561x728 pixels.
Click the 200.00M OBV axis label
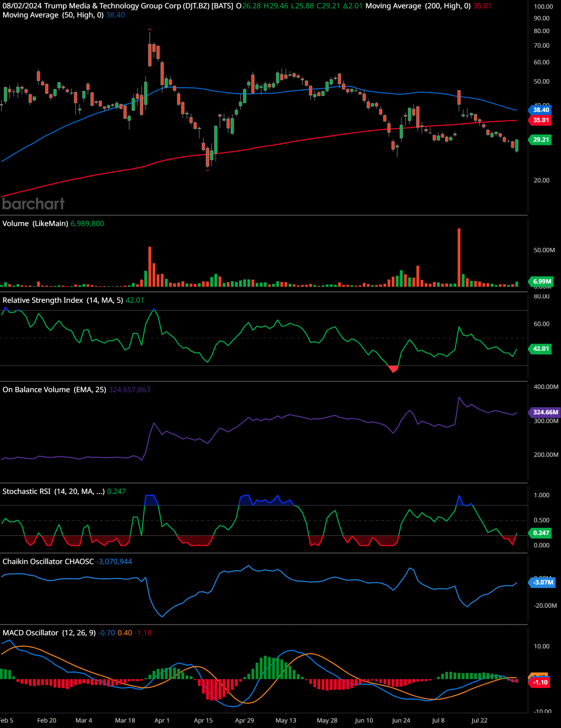[546, 455]
